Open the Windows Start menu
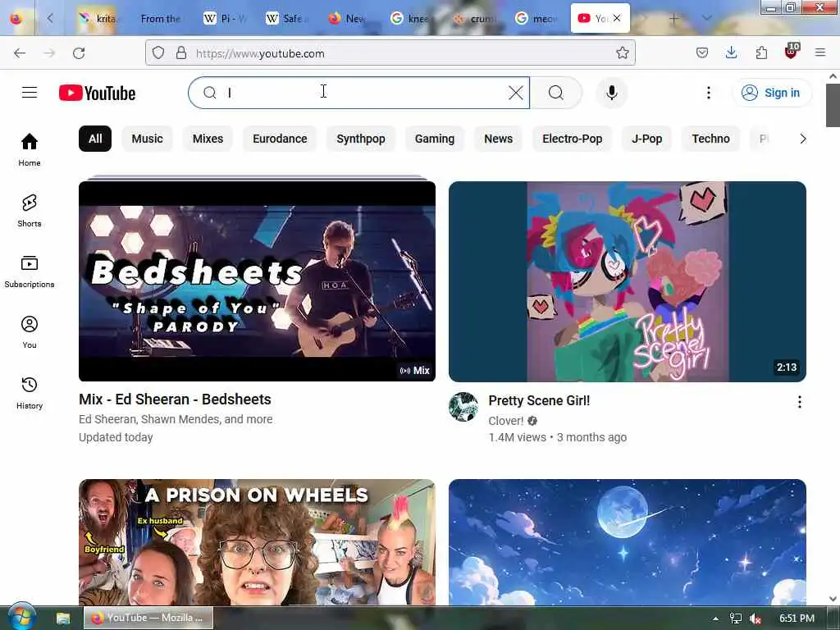 [21, 617]
